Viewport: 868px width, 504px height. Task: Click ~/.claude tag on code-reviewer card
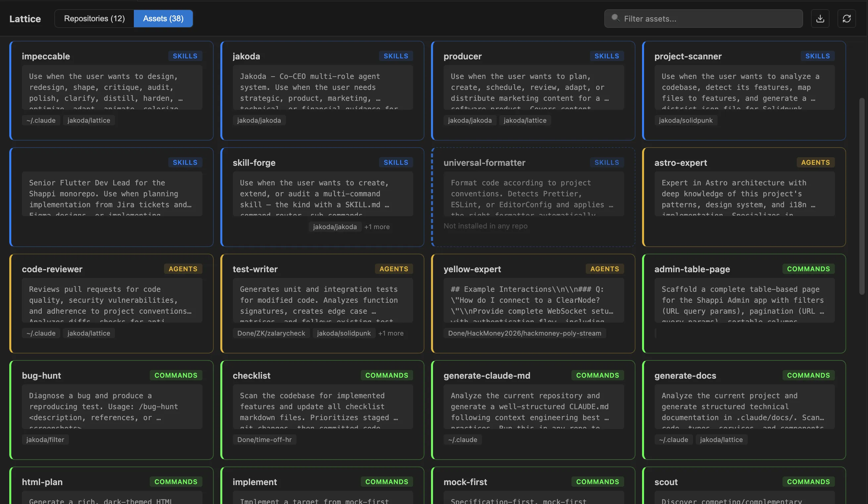point(41,333)
